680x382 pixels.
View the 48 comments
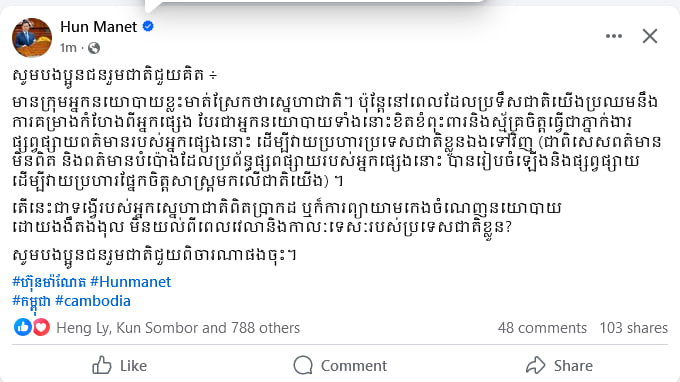click(x=542, y=328)
